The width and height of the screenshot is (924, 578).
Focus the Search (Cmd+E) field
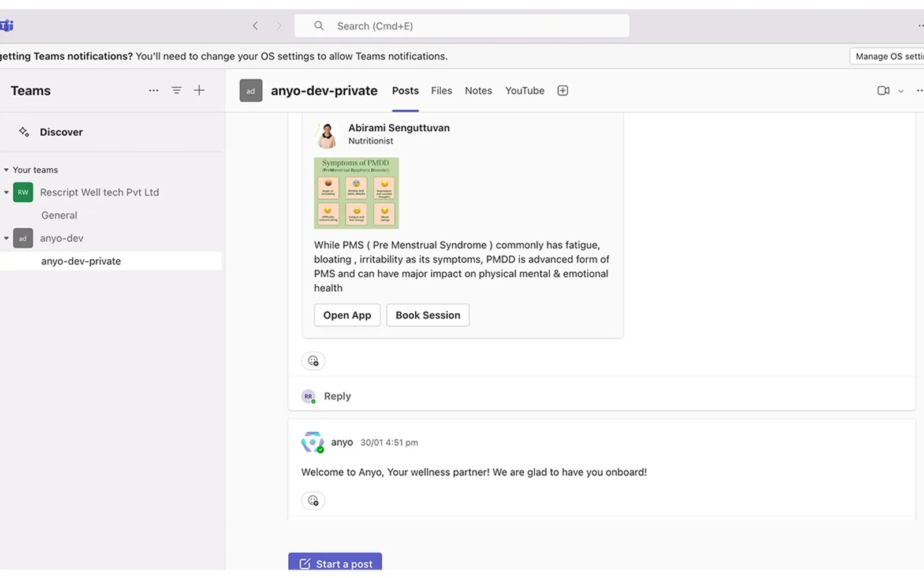pyautogui.click(x=461, y=26)
